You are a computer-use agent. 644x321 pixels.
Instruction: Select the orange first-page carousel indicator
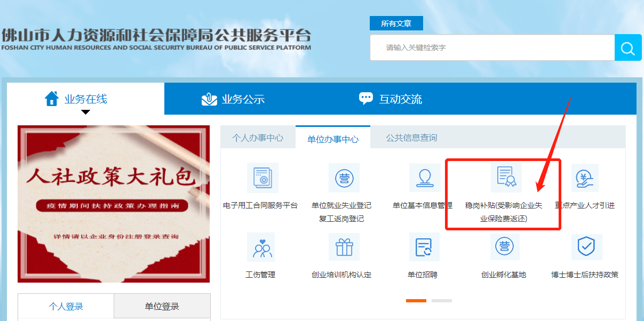pyautogui.click(x=416, y=301)
